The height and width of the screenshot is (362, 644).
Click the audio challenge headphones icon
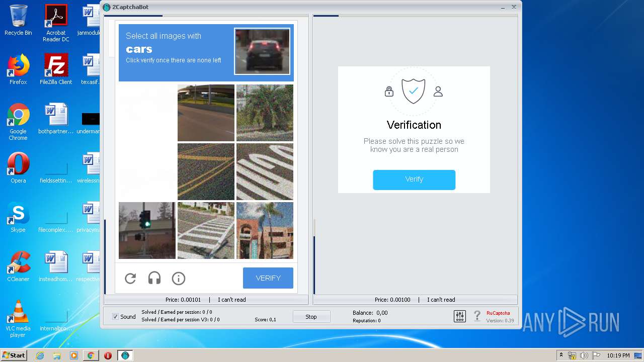pos(154,278)
